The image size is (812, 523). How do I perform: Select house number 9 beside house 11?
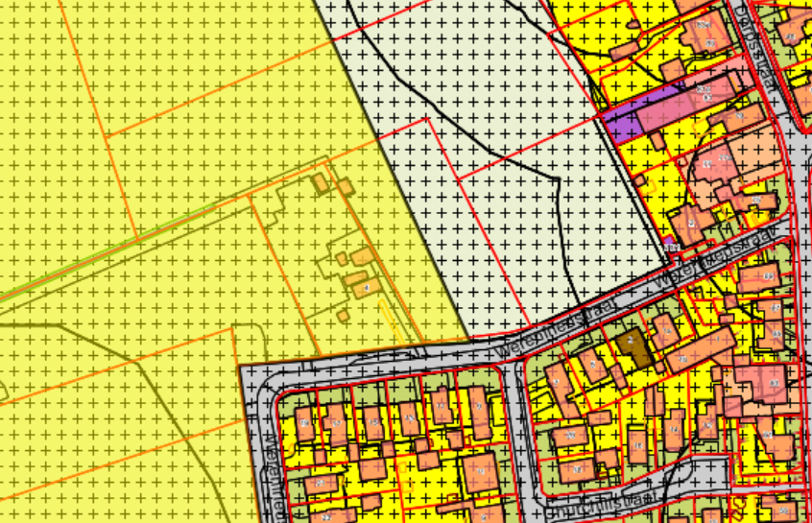(479, 412)
